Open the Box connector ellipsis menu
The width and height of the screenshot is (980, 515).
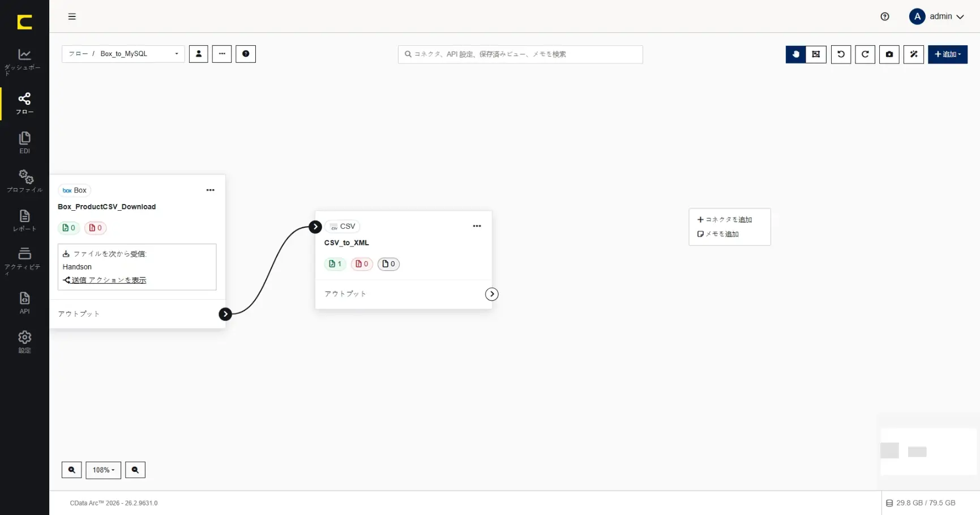click(210, 190)
